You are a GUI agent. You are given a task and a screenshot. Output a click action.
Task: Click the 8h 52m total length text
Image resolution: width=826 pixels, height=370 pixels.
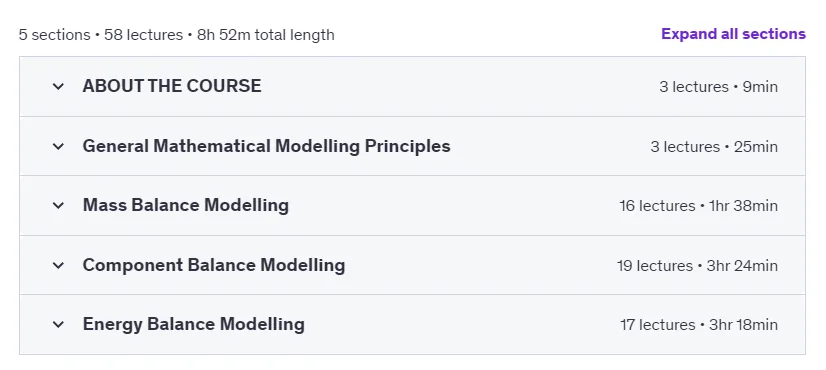click(266, 35)
